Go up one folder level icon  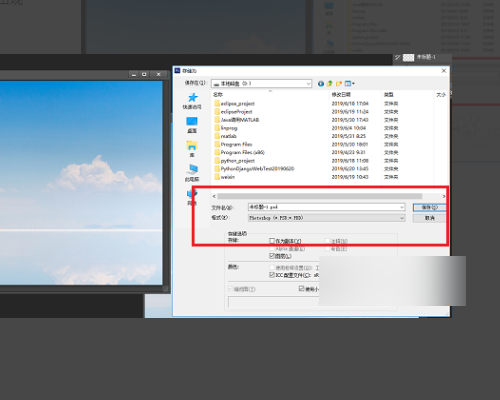click(330, 84)
